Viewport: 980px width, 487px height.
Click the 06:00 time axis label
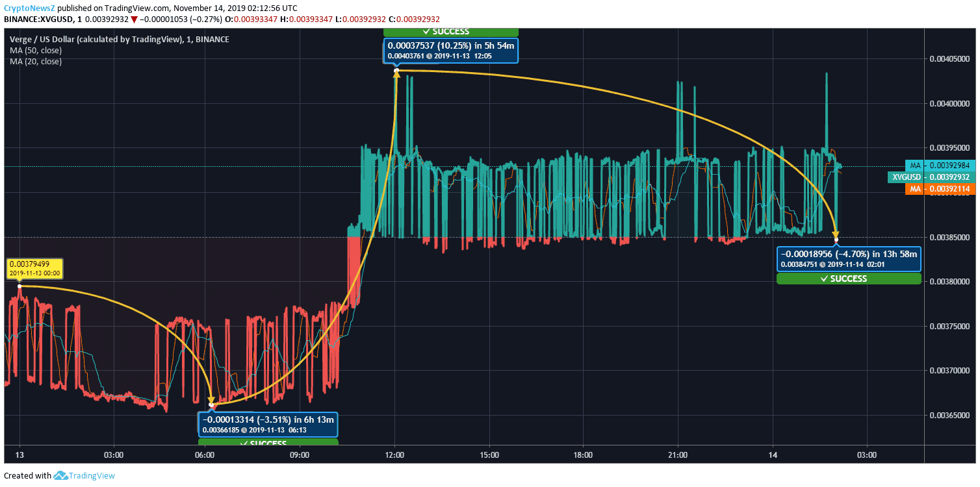coord(205,455)
